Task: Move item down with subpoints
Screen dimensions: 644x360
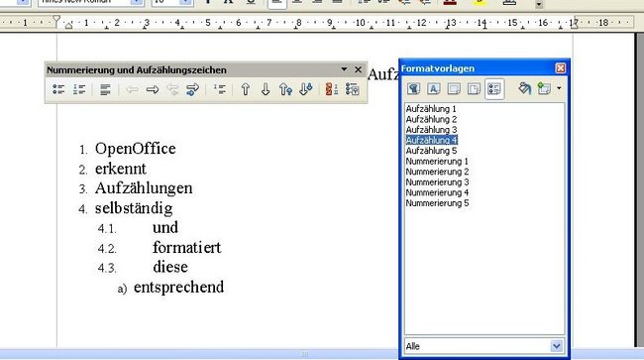Action: tap(306, 89)
